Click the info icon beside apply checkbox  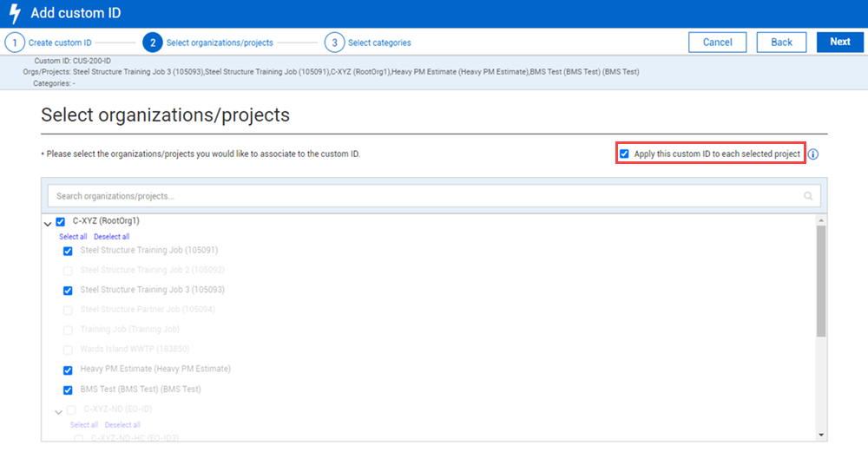813,154
